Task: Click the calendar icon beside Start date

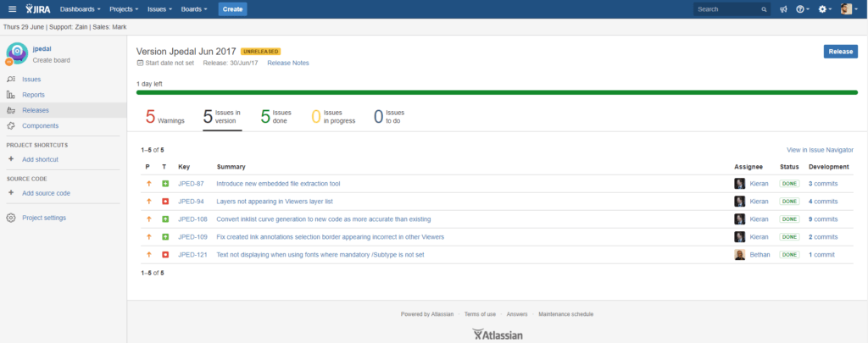Action: tap(140, 63)
